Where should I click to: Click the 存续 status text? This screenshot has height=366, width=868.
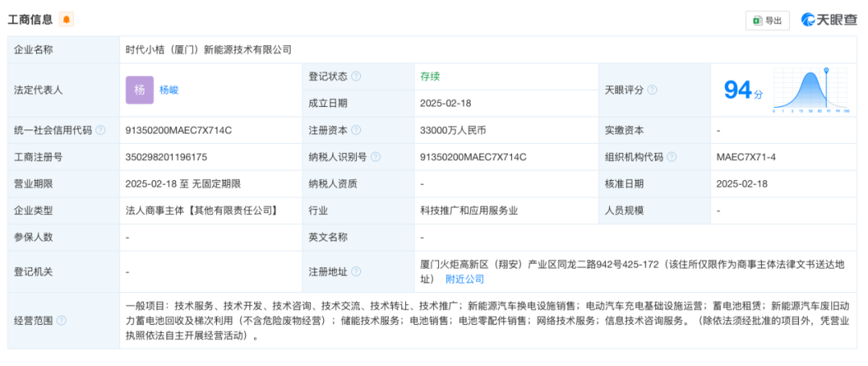430,77
